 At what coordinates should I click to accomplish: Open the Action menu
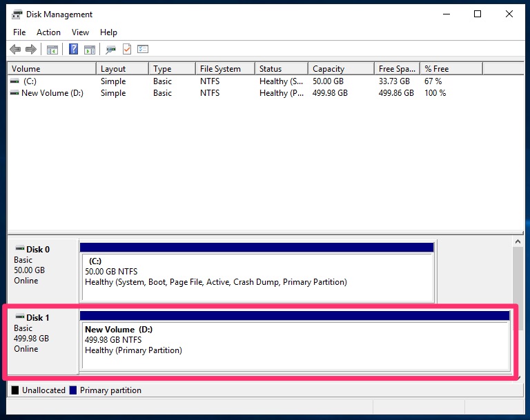click(48, 32)
